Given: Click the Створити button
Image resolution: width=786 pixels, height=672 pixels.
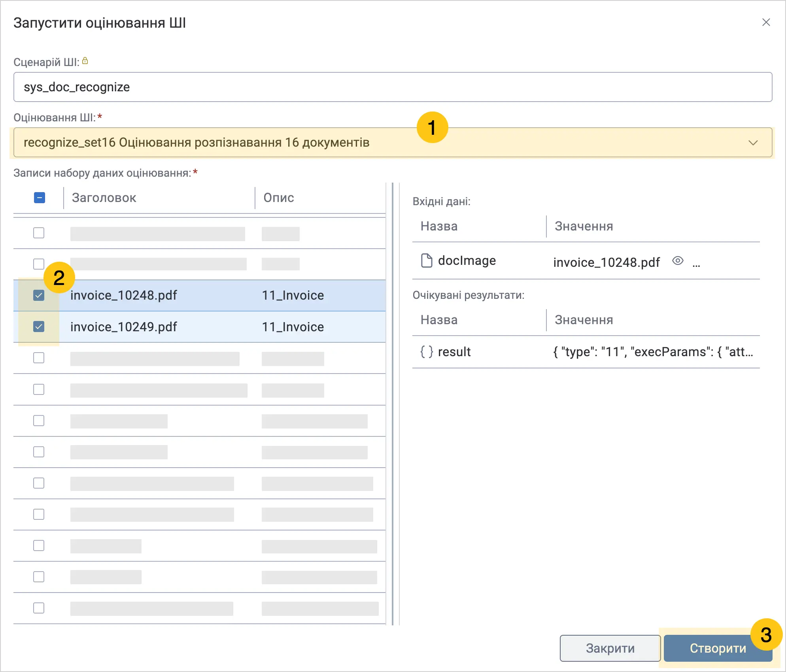Looking at the screenshot, I should tap(718, 648).
